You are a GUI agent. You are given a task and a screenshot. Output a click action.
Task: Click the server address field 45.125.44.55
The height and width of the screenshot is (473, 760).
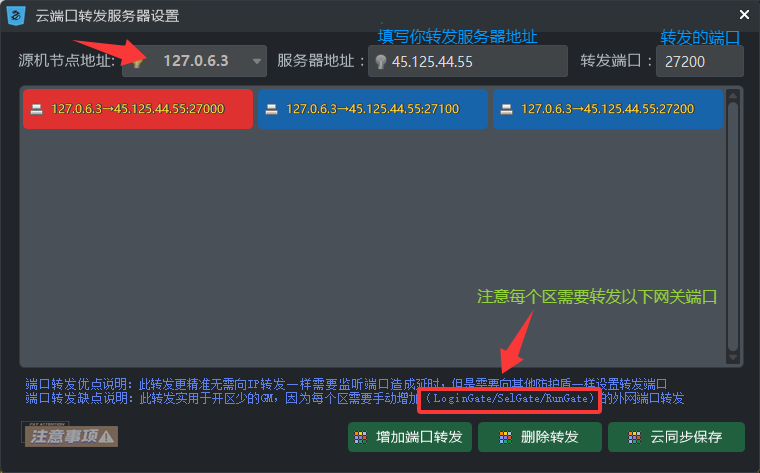pyautogui.click(x=468, y=61)
